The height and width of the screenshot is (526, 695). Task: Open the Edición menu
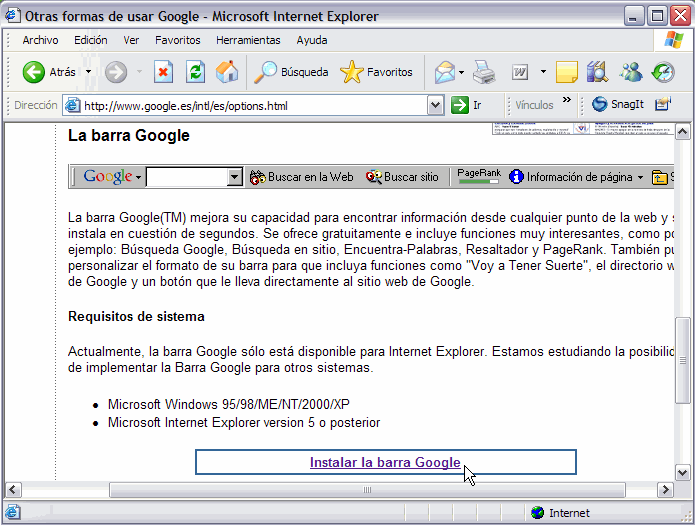[x=90, y=40]
